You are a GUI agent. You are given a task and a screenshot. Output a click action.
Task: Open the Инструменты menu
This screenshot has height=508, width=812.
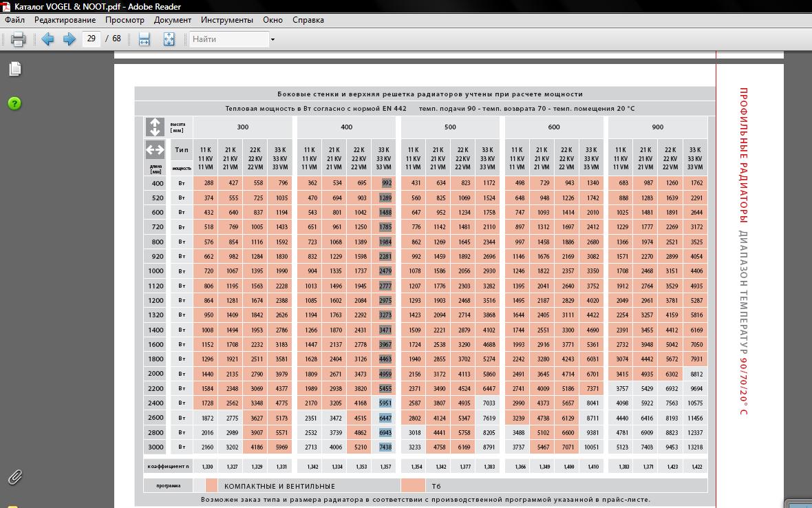tap(227, 20)
